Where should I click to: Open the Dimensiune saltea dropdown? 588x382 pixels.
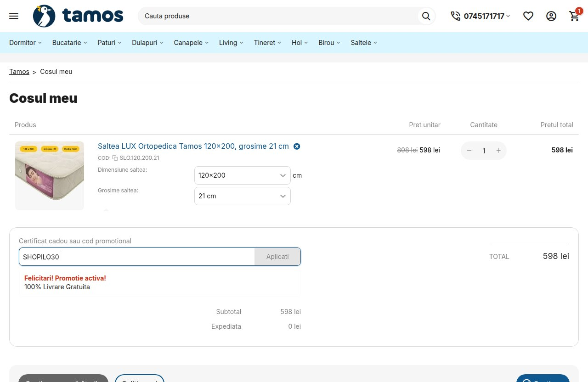point(243,175)
